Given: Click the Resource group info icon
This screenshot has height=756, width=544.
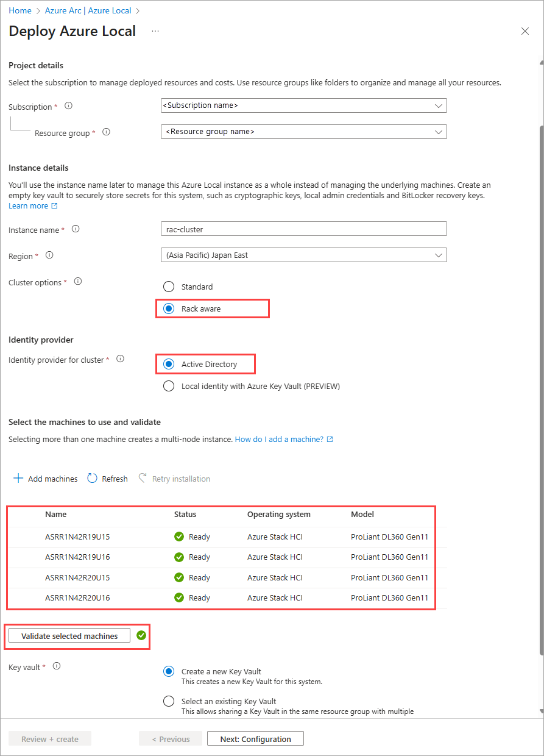Looking at the screenshot, I should (x=106, y=132).
